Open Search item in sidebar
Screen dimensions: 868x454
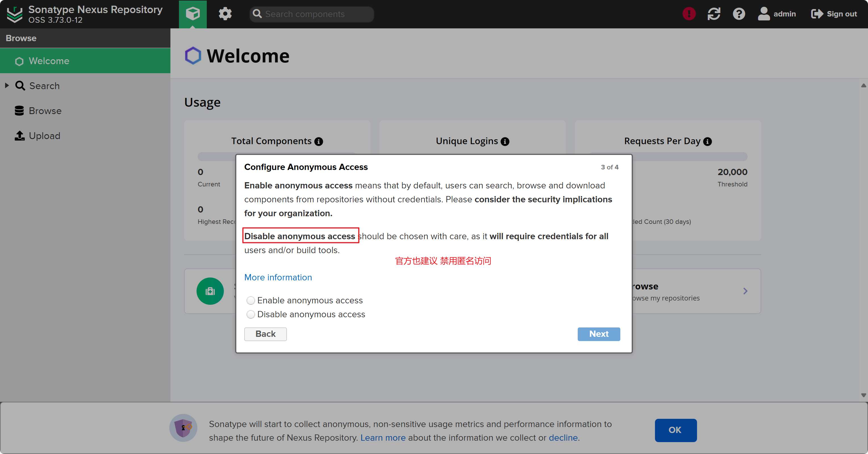tap(85, 86)
